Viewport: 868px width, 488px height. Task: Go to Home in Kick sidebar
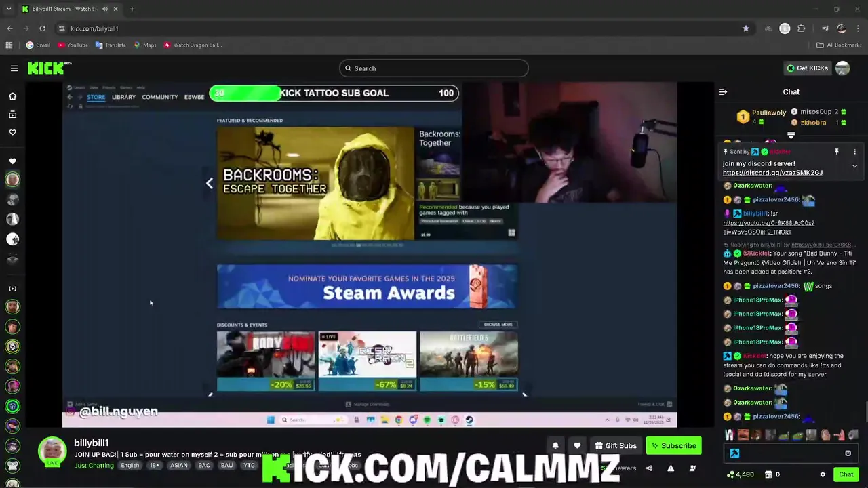pos(12,96)
